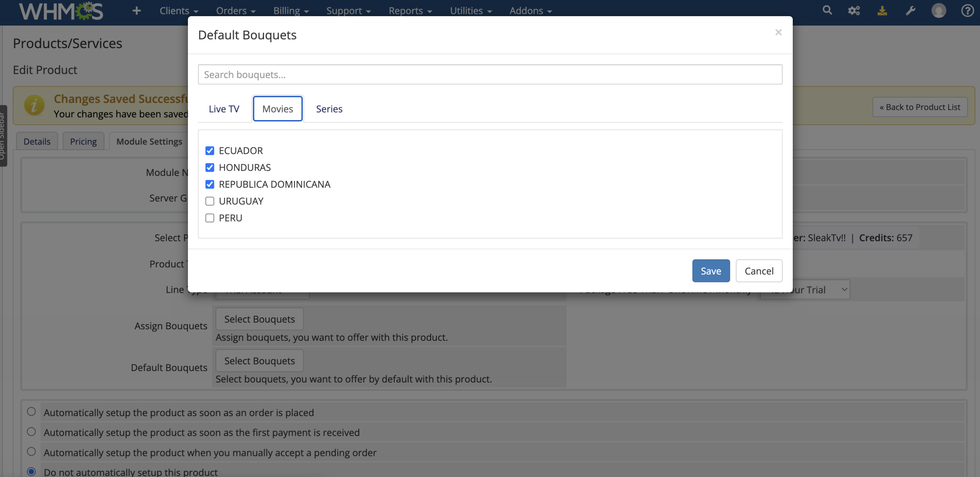Expand the Support menu
The image size is (980, 477).
348,11
